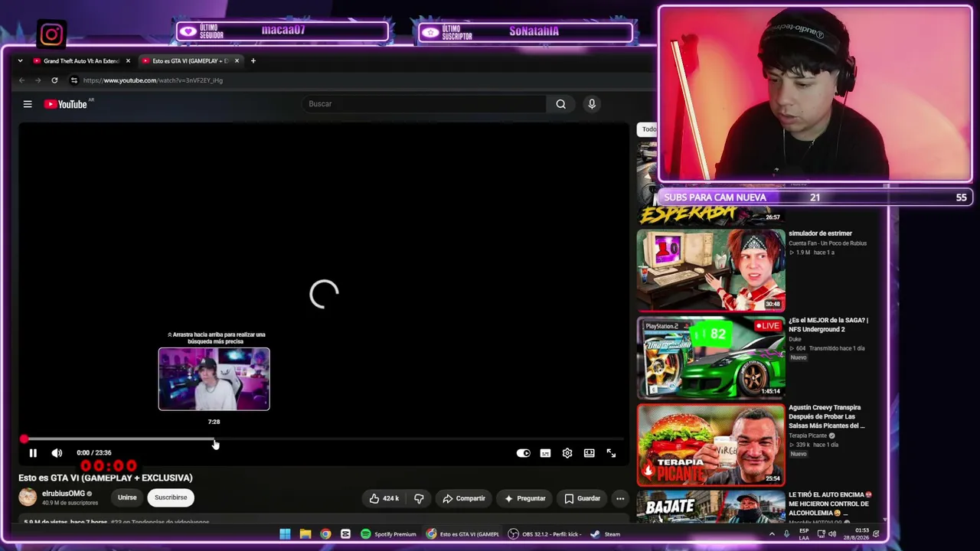Click the Unirse channel button
Viewport: 980px width, 551px height.
[127, 497]
